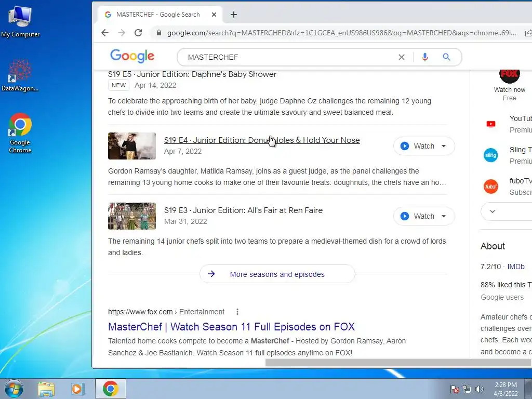The width and height of the screenshot is (532, 399).
Task: Open the three-dot menu for the fox.com result
Action: [x=237, y=312]
